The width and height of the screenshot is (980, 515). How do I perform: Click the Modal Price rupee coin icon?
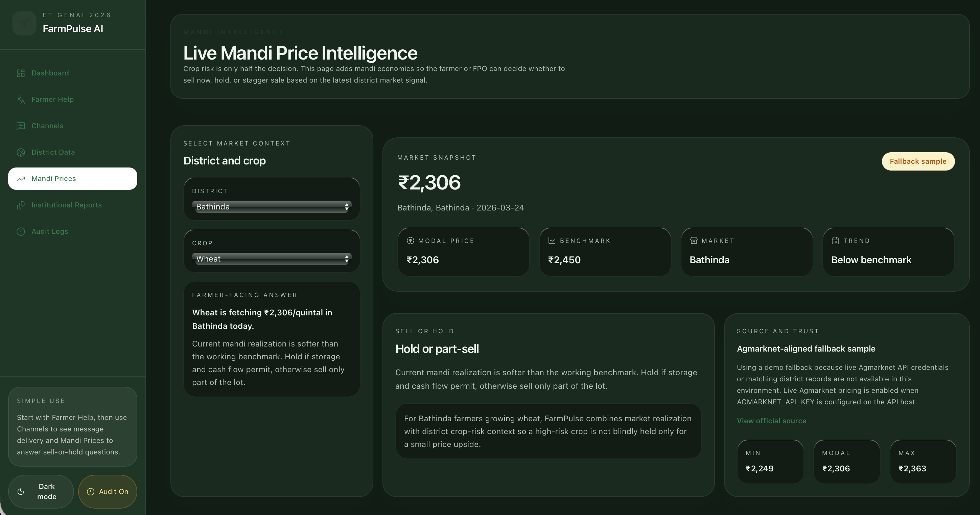point(411,241)
